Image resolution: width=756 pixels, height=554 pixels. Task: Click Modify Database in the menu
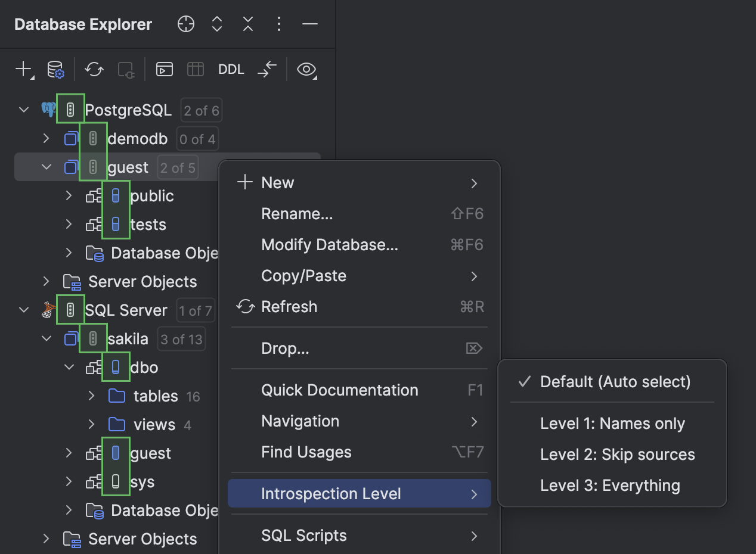[x=330, y=244]
